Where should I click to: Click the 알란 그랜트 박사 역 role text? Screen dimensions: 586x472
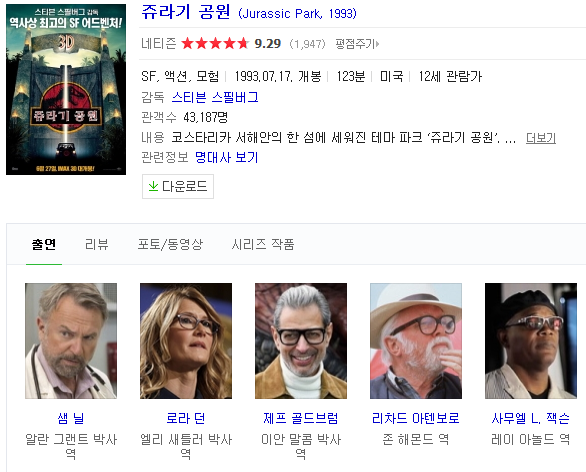tap(71, 446)
